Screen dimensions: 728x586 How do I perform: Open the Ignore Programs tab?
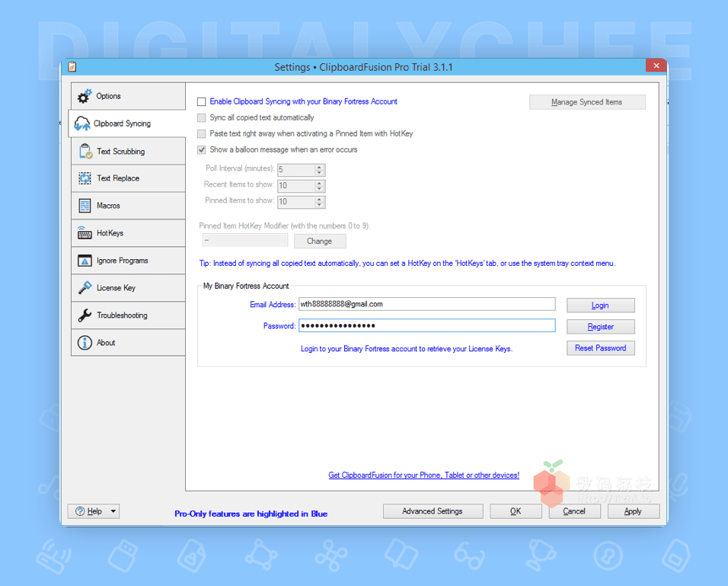128,261
